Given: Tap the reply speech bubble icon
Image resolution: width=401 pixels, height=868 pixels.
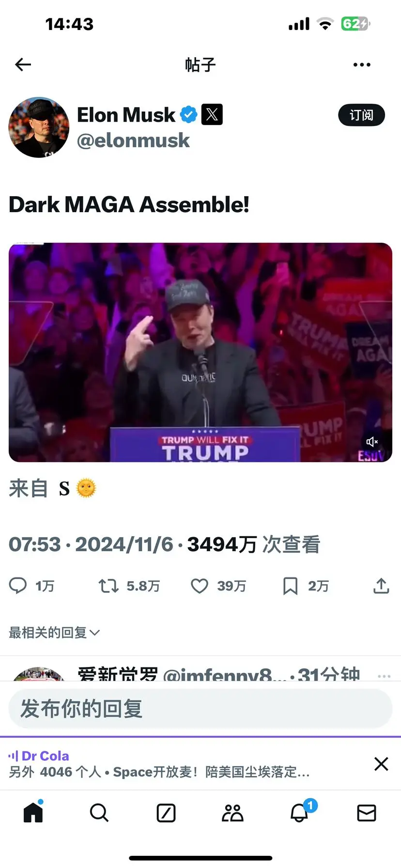Looking at the screenshot, I should pos(18,586).
